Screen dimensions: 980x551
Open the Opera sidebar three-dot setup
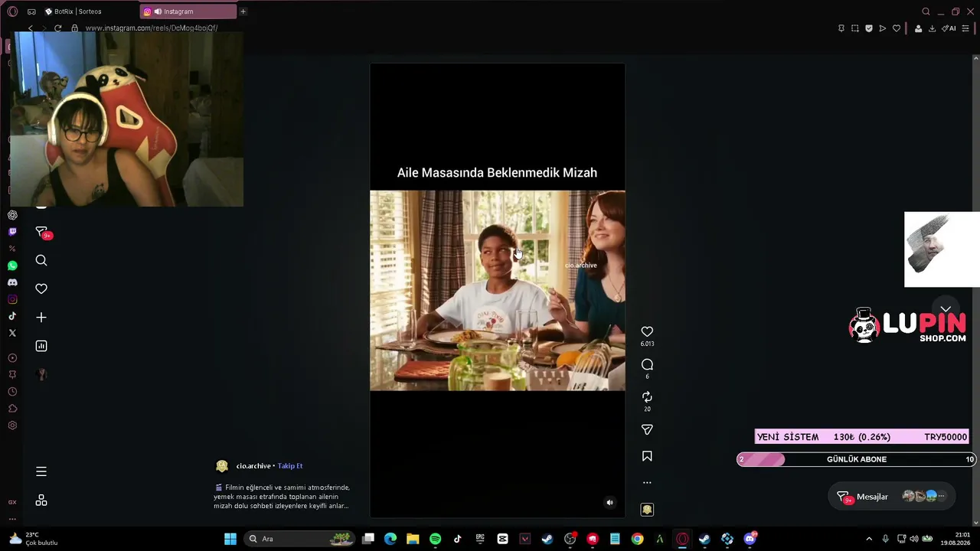click(x=12, y=519)
